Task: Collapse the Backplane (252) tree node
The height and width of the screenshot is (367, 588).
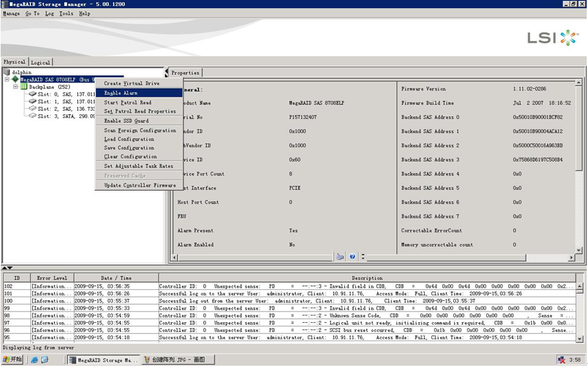Action: [x=16, y=86]
